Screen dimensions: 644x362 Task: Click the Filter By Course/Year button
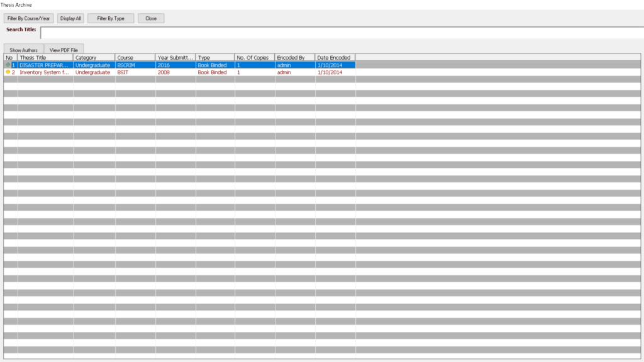click(28, 18)
